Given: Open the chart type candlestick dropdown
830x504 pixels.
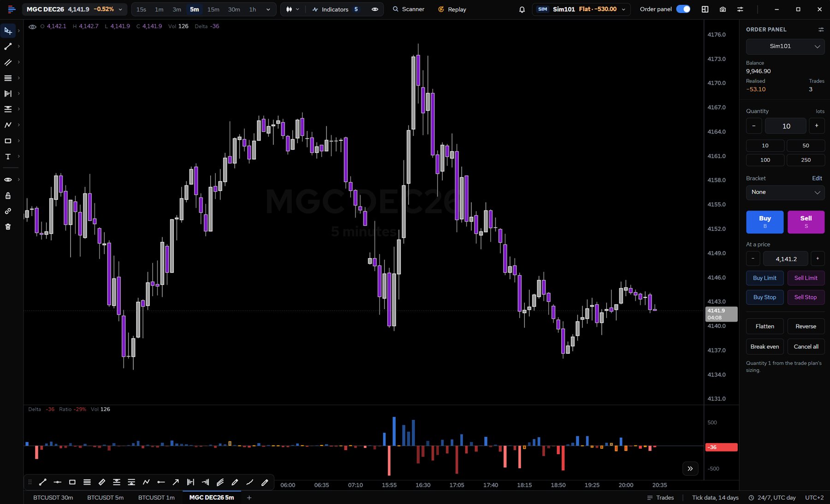Looking at the screenshot, I should [292, 9].
